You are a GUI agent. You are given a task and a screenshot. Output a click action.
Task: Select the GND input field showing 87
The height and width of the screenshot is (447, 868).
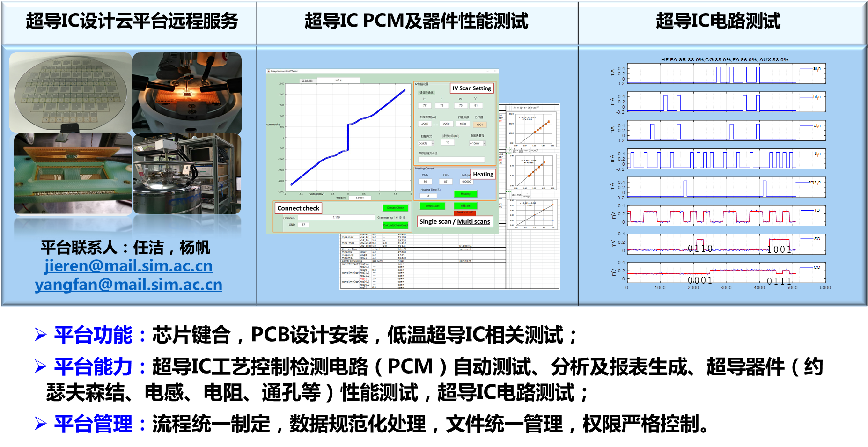pyautogui.click(x=303, y=225)
